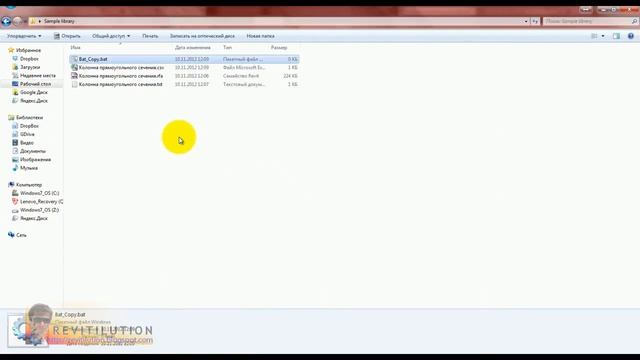Click the Загрузки folder icon
The image size is (640, 360).
tap(15, 67)
